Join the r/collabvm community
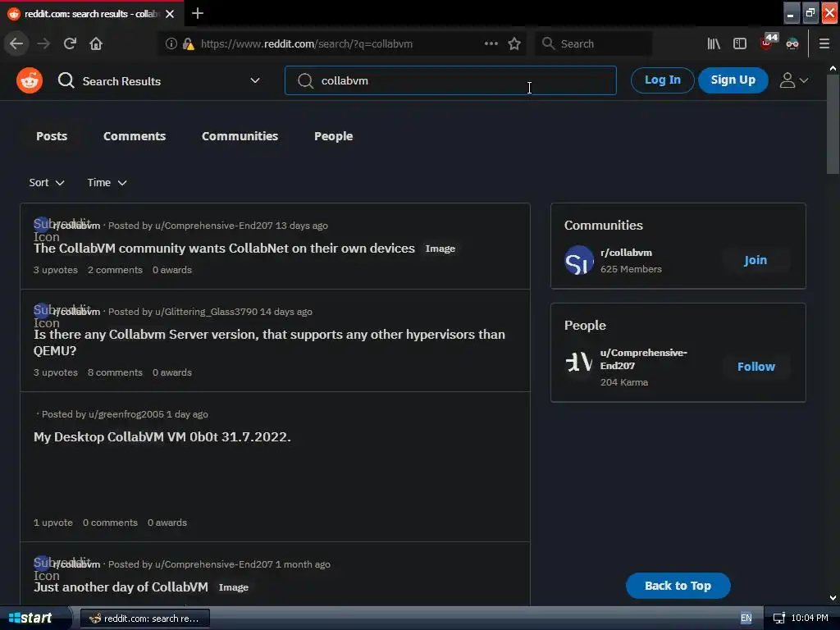Screen dimensions: 840x630 (756, 260)
